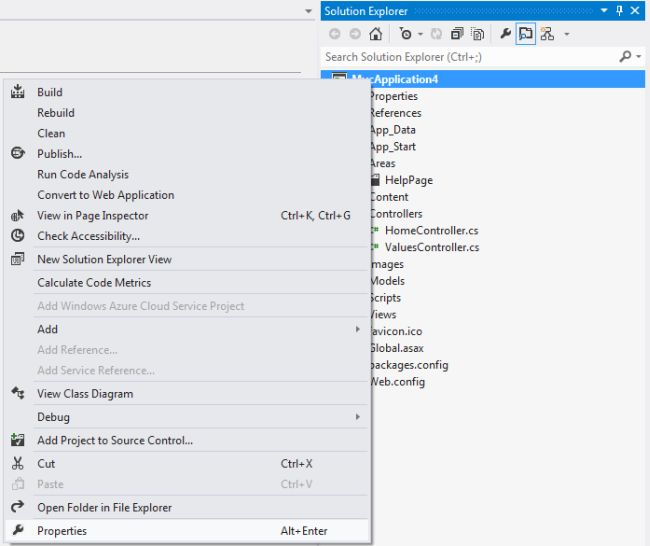Click the wrench Properties toolbar icon
The width and height of the screenshot is (650, 546).
pos(505,34)
